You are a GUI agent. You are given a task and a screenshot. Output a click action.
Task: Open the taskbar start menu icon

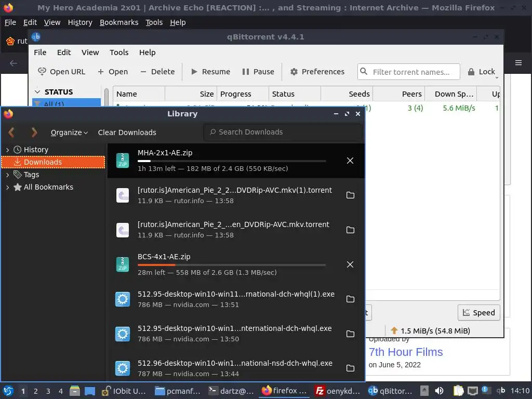[x=8, y=391]
